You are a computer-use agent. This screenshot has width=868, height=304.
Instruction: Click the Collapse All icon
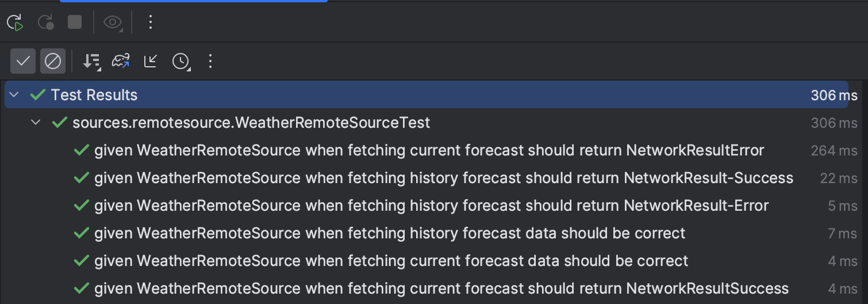(x=151, y=61)
